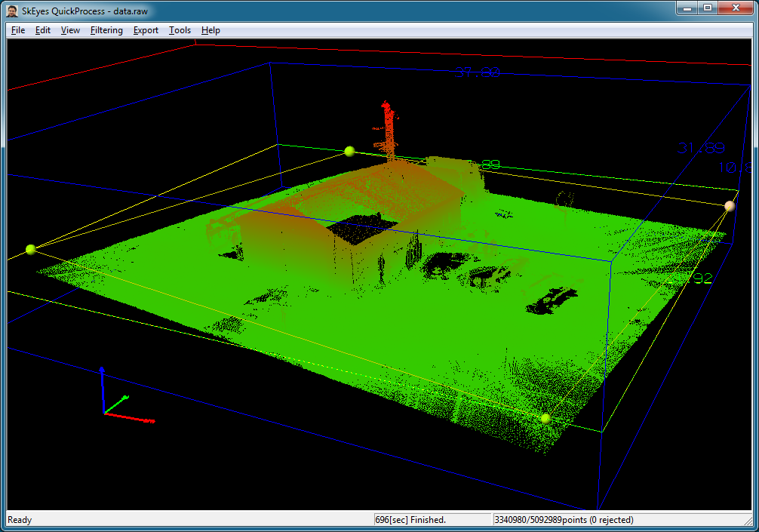759x532 pixels.
Task: Expand the Filtering menu
Action: pos(106,30)
